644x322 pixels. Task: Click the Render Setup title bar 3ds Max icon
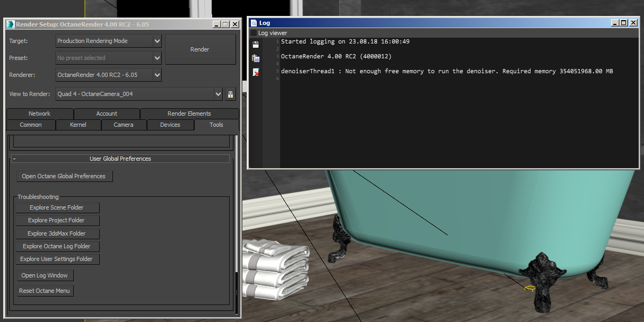[10, 24]
